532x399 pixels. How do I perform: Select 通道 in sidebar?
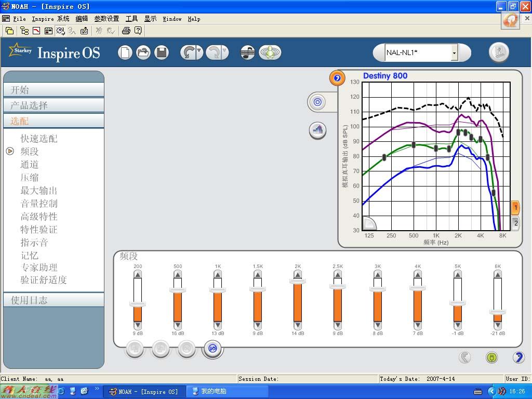[x=30, y=165]
